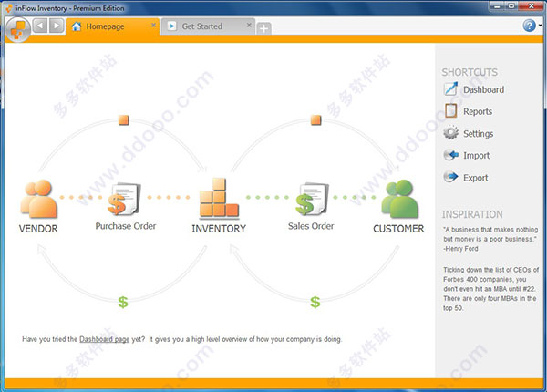Viewport: 547px width, 392px height.
Task: Click the SHORTCUTS heading
Action: pos(470,72)
